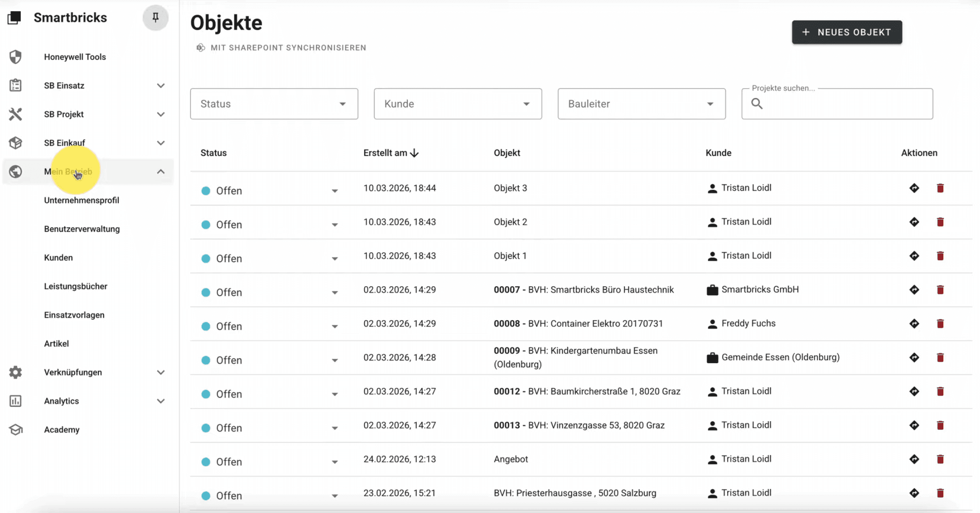Viewport: 980px width, 513px height.
Task: Click the Analytics chart icon
Action: [x=15, y=401]
